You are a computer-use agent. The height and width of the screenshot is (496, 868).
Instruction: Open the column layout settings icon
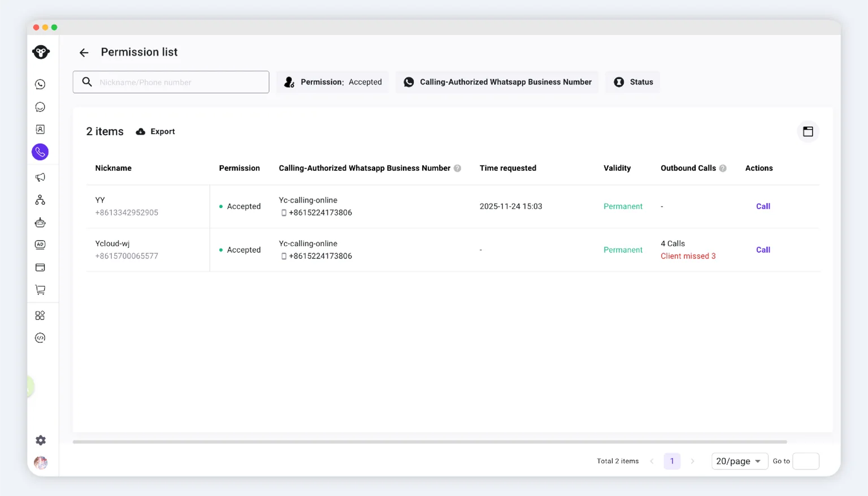[808, 132]
